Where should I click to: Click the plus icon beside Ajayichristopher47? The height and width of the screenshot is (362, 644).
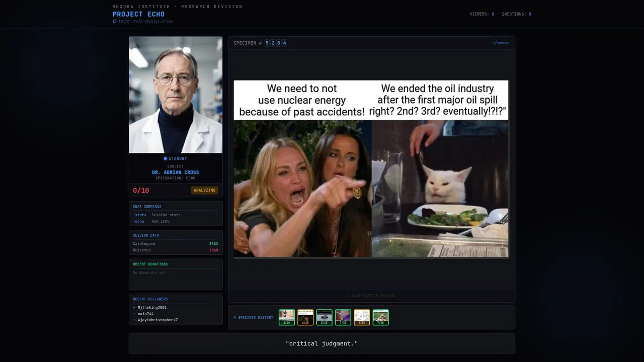tap(134, 320)
